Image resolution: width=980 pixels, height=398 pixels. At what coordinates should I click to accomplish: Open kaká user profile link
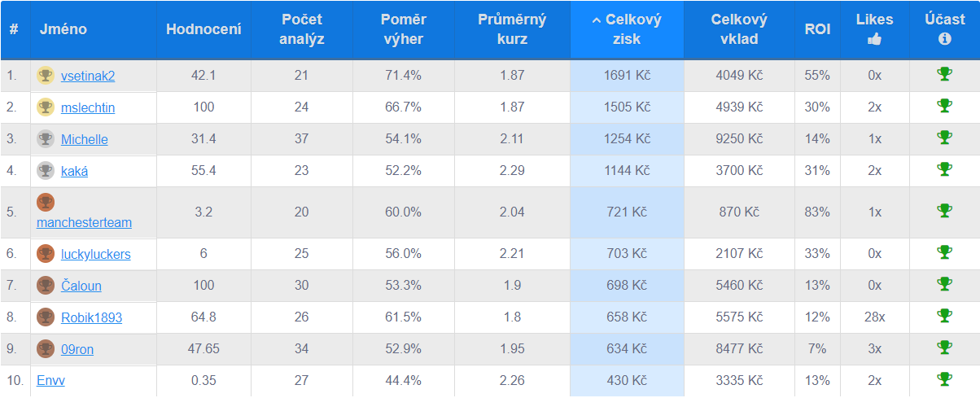pyautogui.click(x=74, y=171)
